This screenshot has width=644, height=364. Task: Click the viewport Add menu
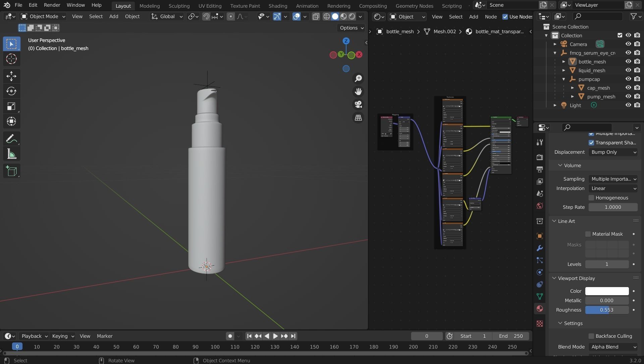114,16
